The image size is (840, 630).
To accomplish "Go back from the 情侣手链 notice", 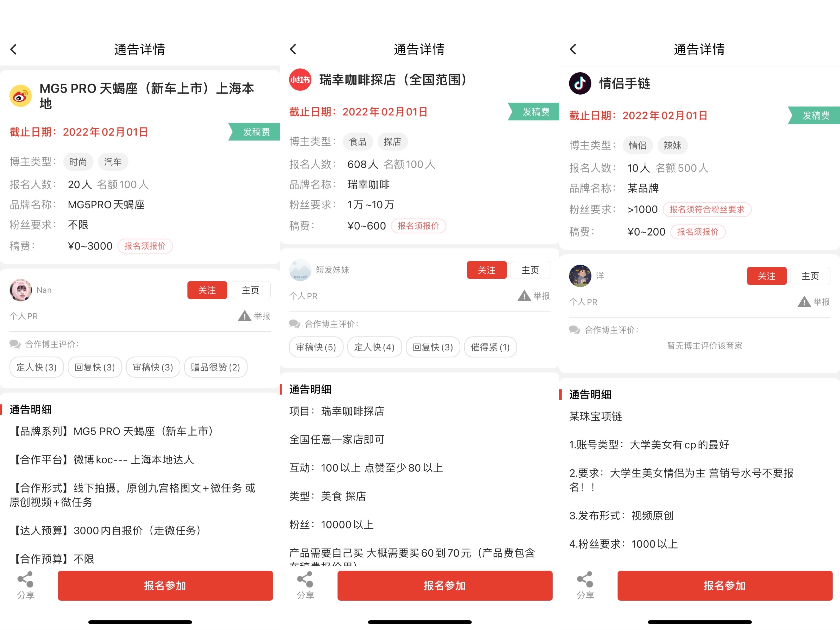I will point(573,49).
